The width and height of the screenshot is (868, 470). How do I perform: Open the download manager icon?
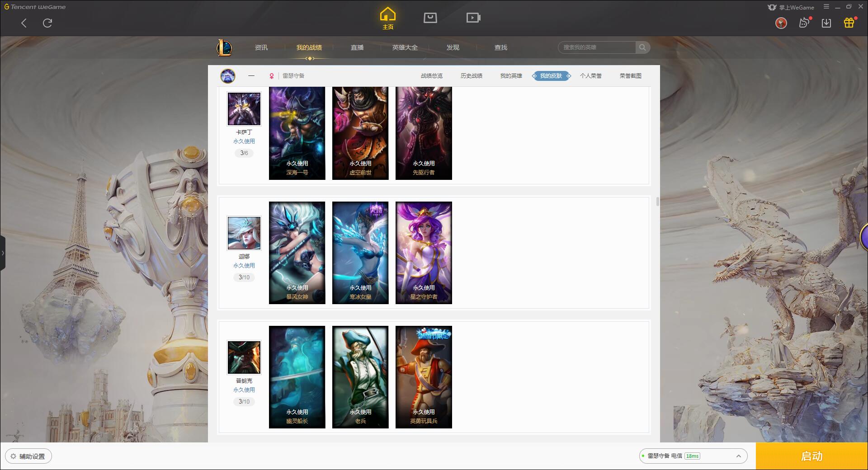pyautogui.click(x=826, y=23)
